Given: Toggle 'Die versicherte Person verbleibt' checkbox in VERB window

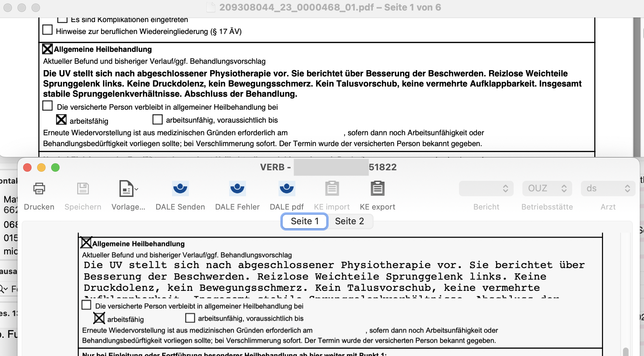Looking at the screenshot, I should click(x=86, y=305).
